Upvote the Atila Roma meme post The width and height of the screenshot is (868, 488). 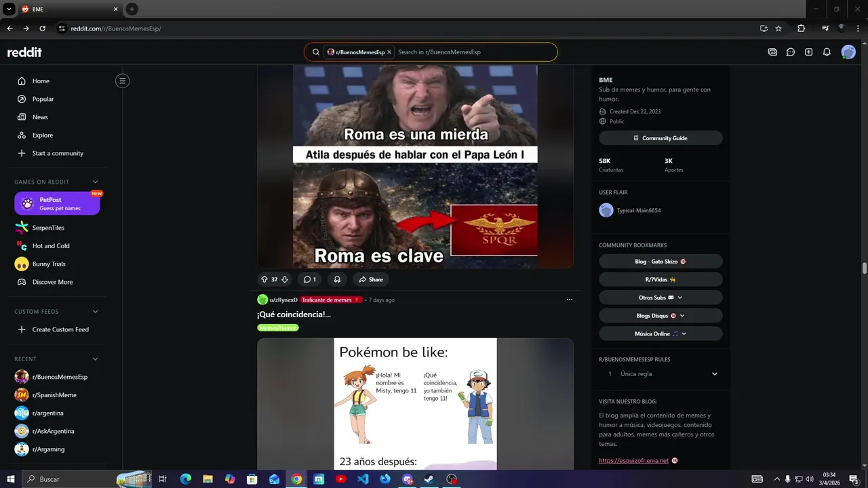click(x=264, y=279)
